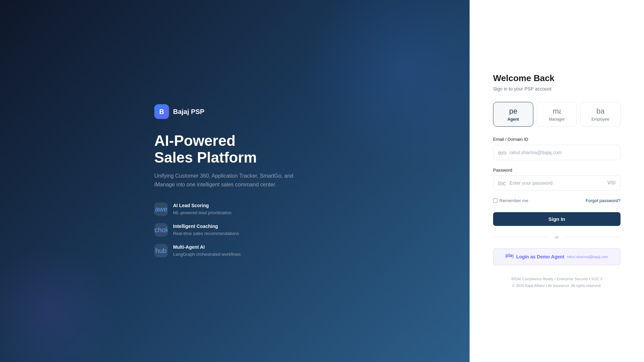Viewport: 644px width, 362px height.
Task: Click the Bajaj PSP brand name
Action: point(189,112)
